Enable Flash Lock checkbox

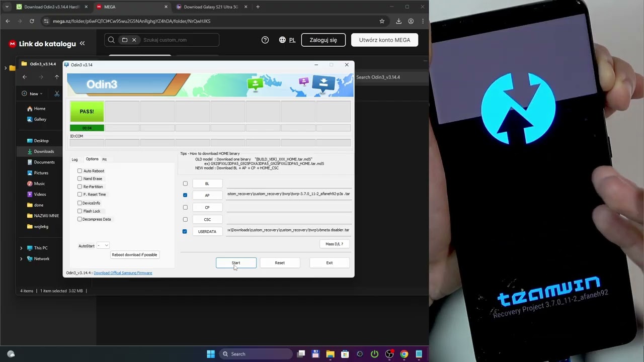pos(79,211)
